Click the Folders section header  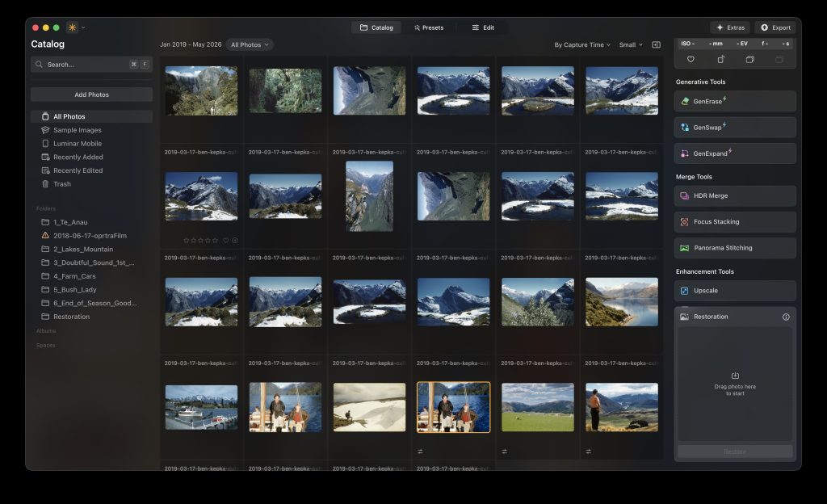[46, 208]
